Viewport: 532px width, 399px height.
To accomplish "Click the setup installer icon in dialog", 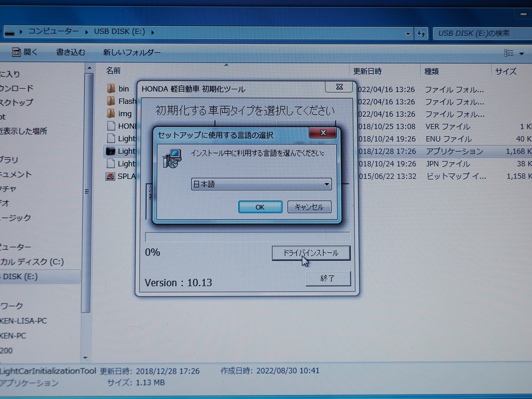I will (x=172, y=159).
